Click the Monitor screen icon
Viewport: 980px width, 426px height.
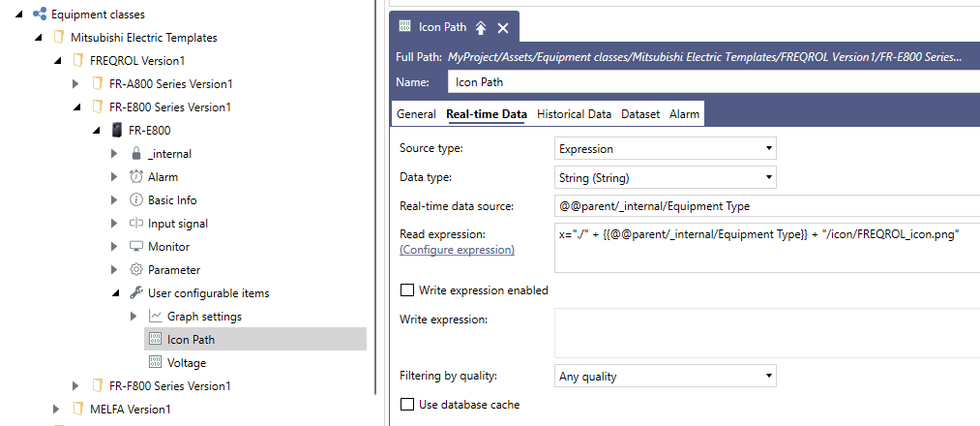[x=136, y=247]
